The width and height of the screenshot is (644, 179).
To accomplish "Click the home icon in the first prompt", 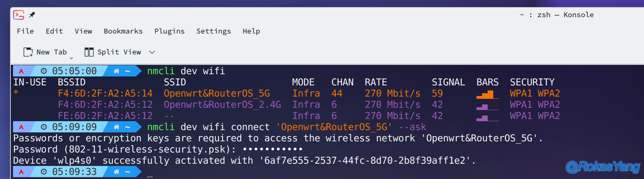I will click(117, 71).
